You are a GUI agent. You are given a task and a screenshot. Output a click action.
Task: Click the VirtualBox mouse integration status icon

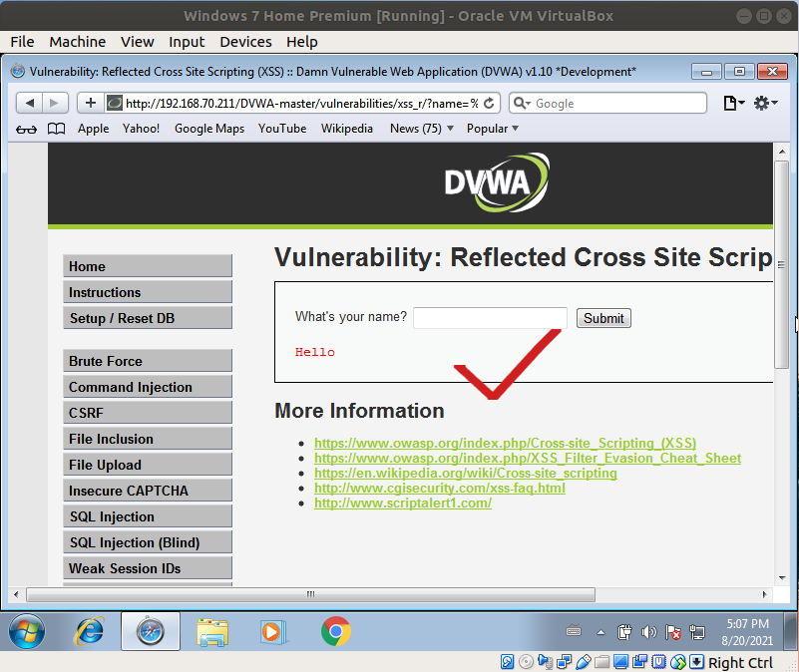677,662
